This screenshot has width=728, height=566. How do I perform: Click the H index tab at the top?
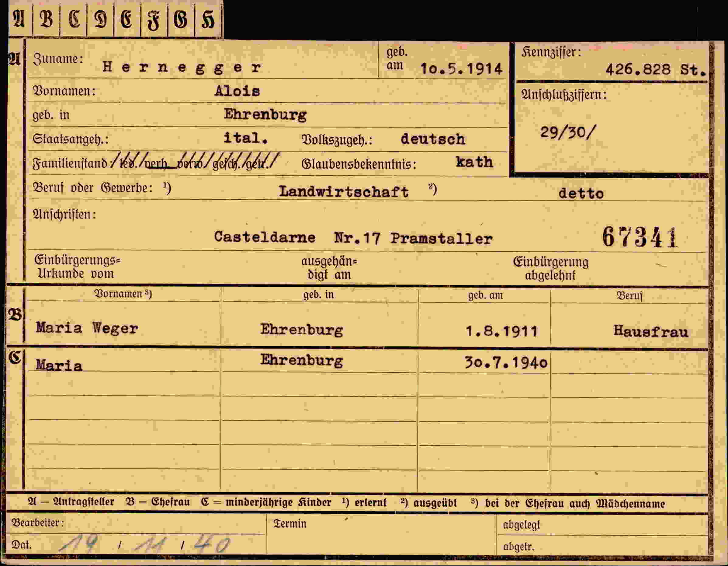pos(208,19)
